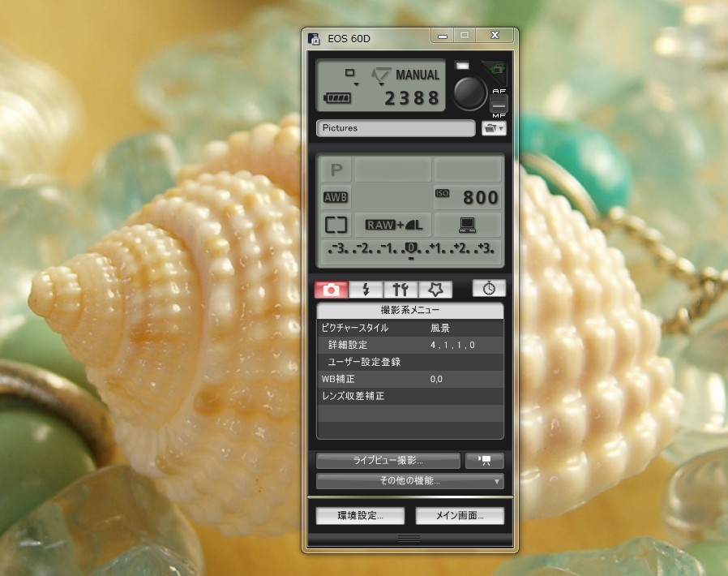The height and width of the screenshot is (576, 728).
Task: Click the P shooting mode icon
Action: pyautogui.click(x=336, y=170)
